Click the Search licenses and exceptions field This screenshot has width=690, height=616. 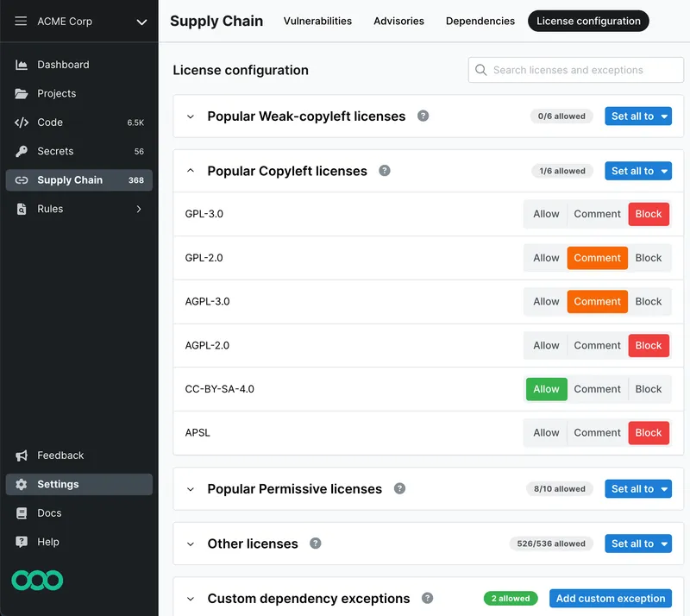pos(576,70)
